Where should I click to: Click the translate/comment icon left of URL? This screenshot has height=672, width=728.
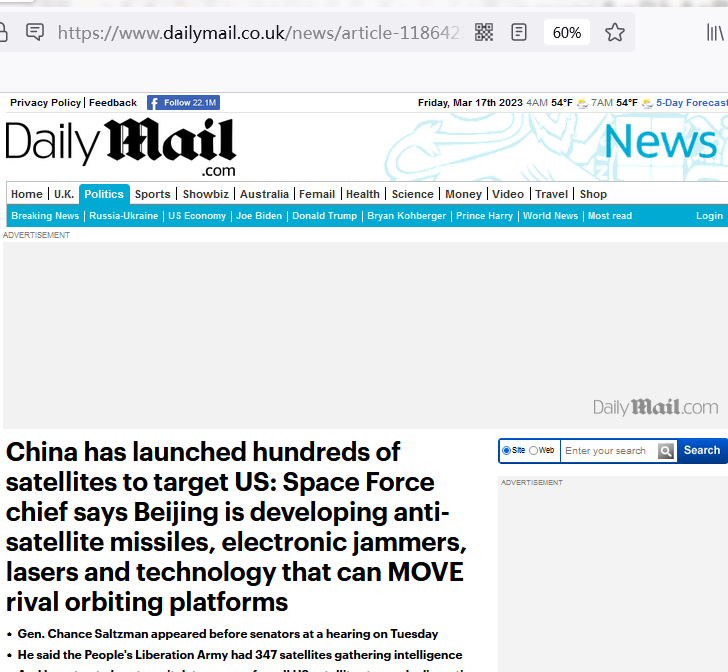tap(35, 32)
